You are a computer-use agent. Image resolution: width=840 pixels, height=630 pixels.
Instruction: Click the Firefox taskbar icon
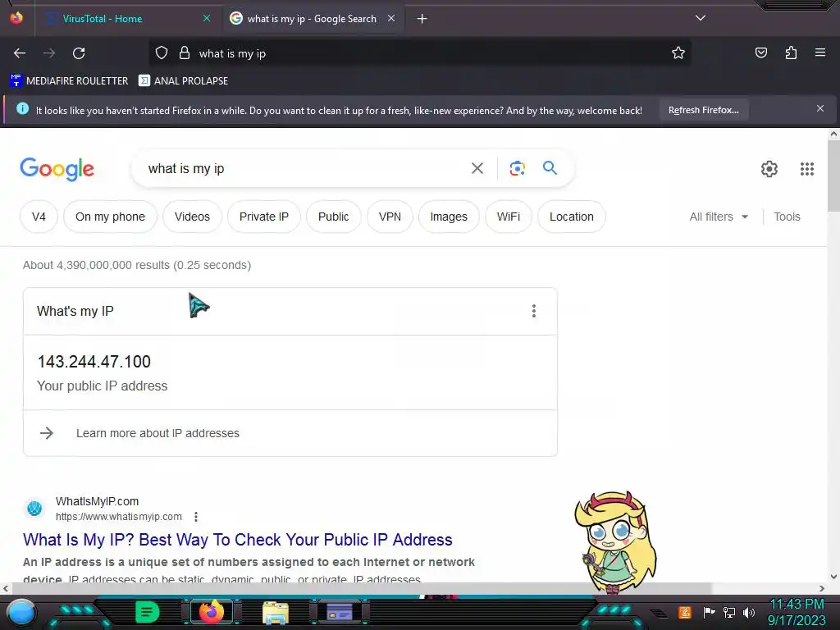211,612
